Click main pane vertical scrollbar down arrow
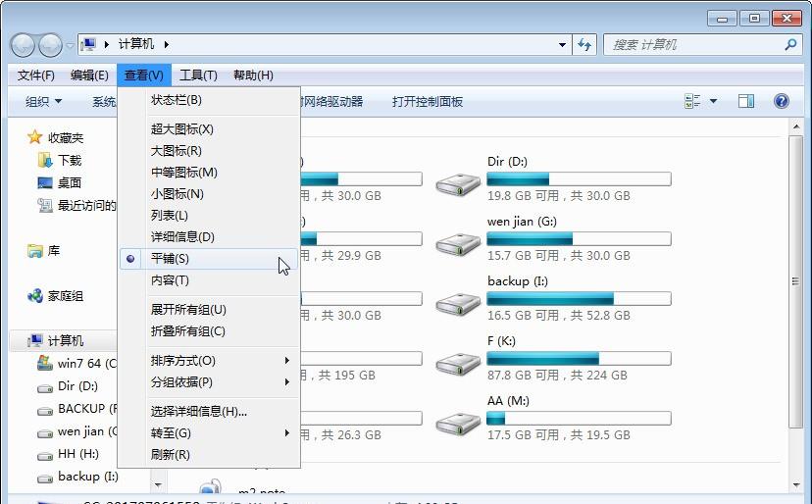The image size is (812, 504). (x=796, y=484)
